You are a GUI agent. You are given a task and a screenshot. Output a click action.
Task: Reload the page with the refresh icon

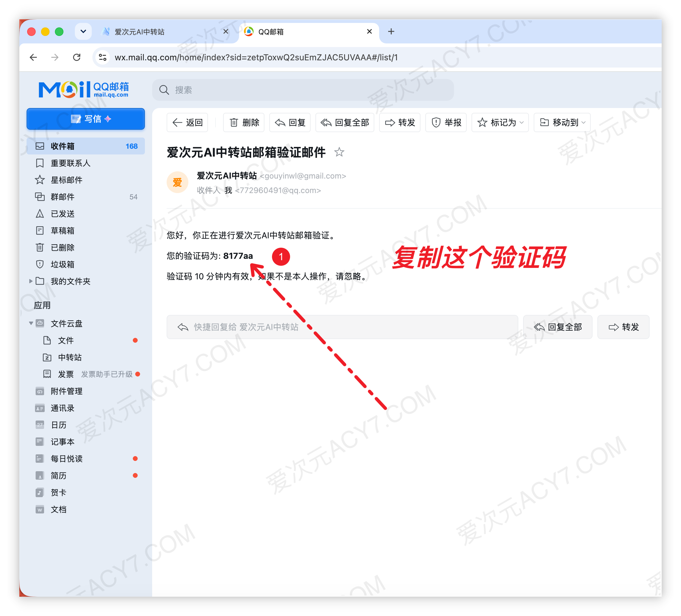click(77, 57)
